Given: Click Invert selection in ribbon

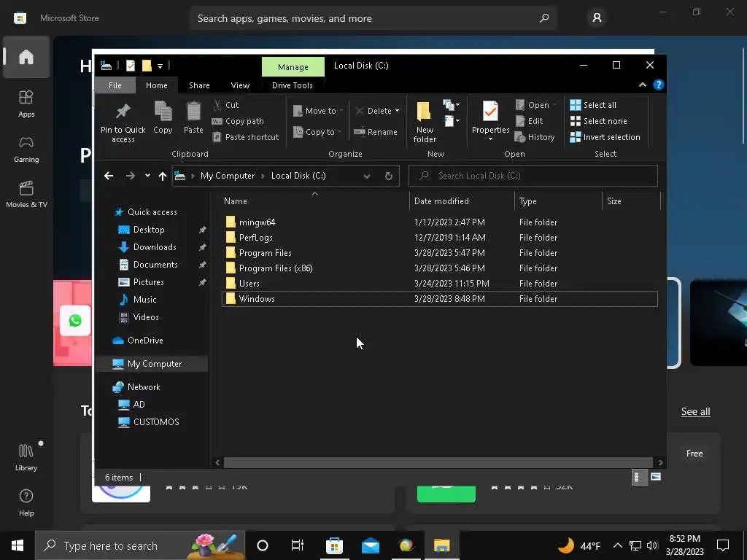Looking at the screenshot, I should pos(605,137).
